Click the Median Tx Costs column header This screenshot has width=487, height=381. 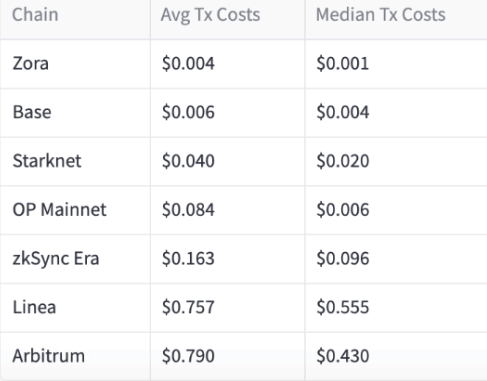coord(381,15)
